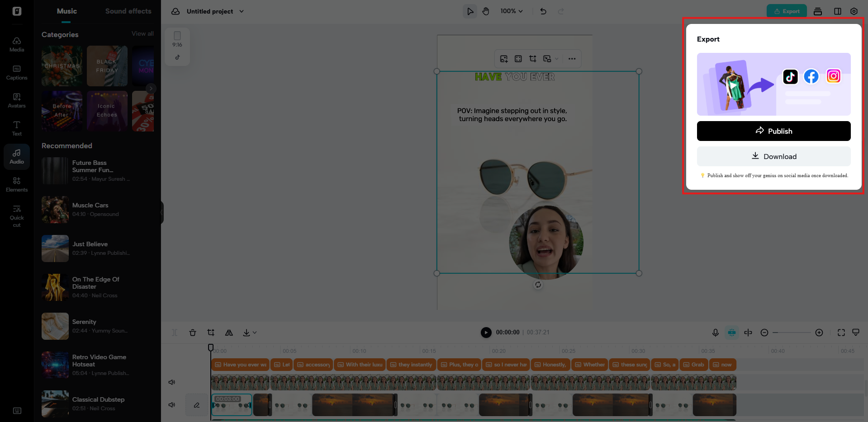Screen dimensions: 868x422
Task: Delete the selected clip with the trash icon
Action: click(x=193, y=332)
